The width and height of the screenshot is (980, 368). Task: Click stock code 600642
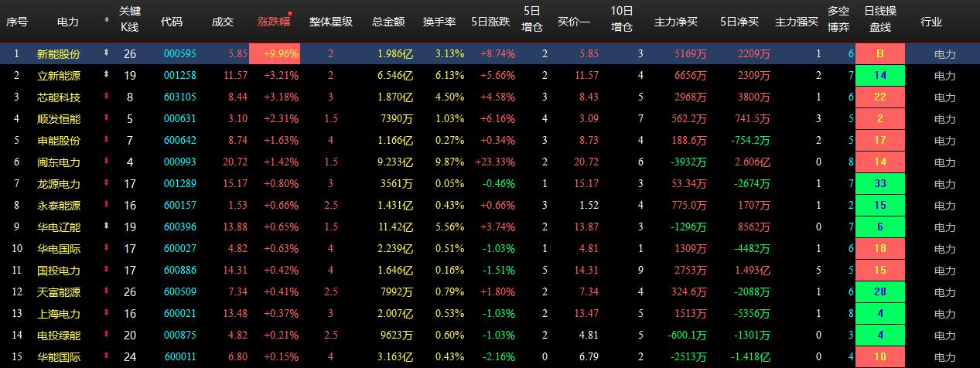coord(180,141)
